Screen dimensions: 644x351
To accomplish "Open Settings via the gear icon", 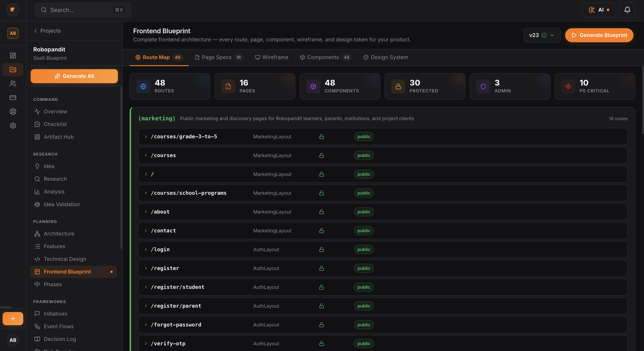I will click(13, 126).
